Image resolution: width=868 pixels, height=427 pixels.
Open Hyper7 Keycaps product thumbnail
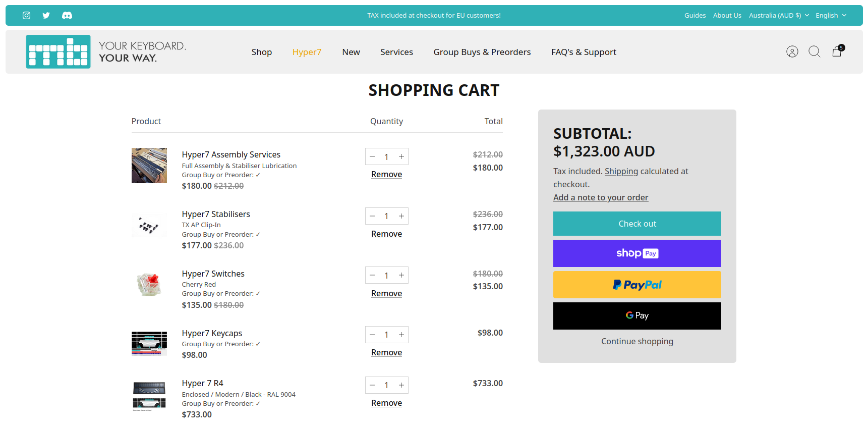(149, 343)
